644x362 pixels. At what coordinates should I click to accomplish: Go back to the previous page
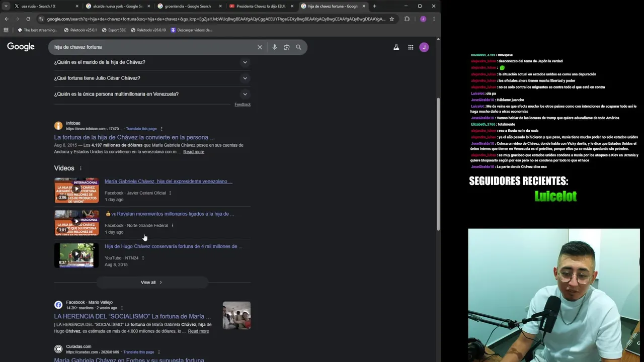click(7, 19)
